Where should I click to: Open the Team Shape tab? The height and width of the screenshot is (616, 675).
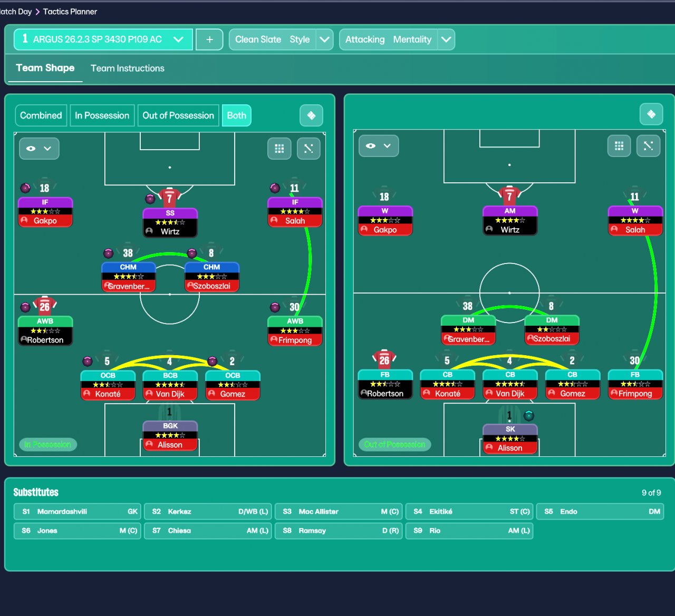pos(45,68)
